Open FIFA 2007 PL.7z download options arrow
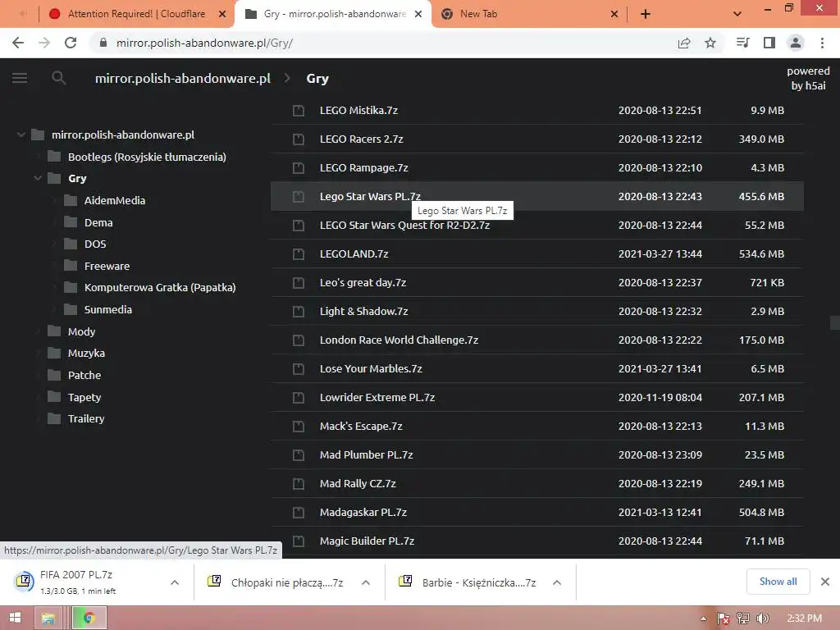Screen dimensions: 840x630 click(x=175, y=582)
